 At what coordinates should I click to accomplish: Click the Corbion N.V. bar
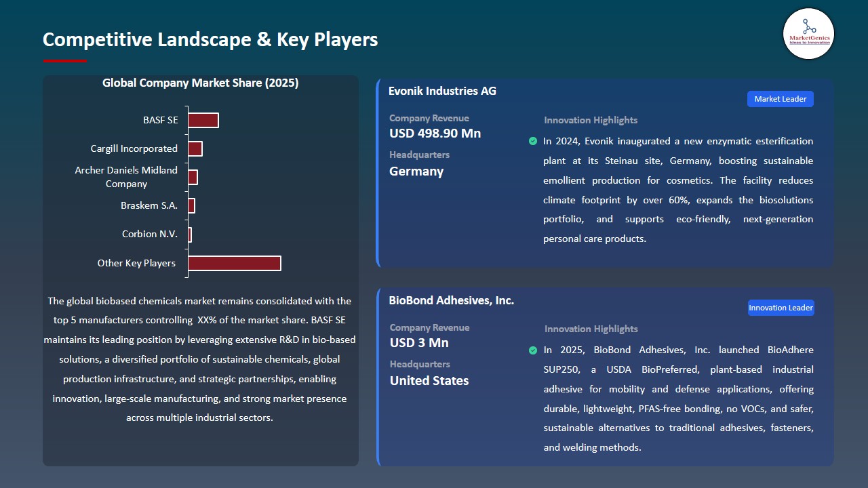[x=190, y=235]
